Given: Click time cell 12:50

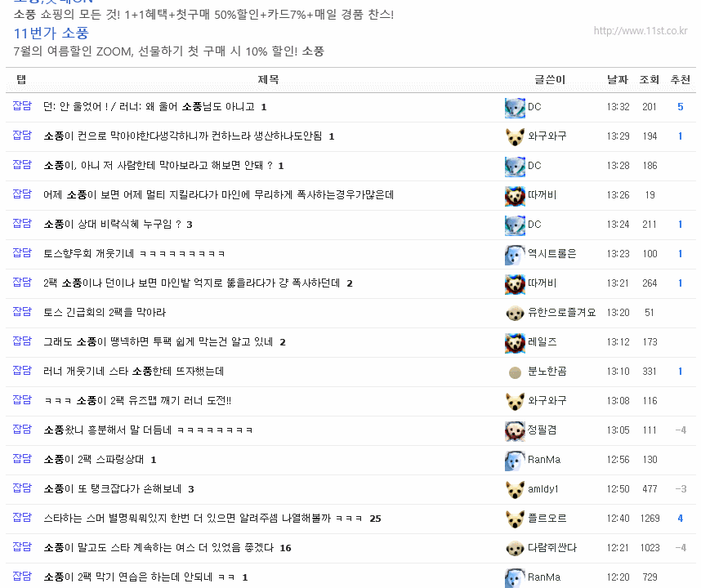Looking at the screenshot, I should pos(618,489).
